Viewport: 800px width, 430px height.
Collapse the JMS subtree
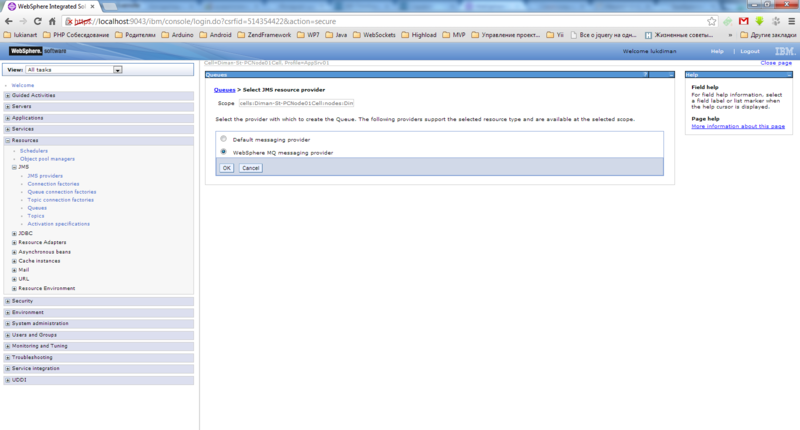click(14, 167)
